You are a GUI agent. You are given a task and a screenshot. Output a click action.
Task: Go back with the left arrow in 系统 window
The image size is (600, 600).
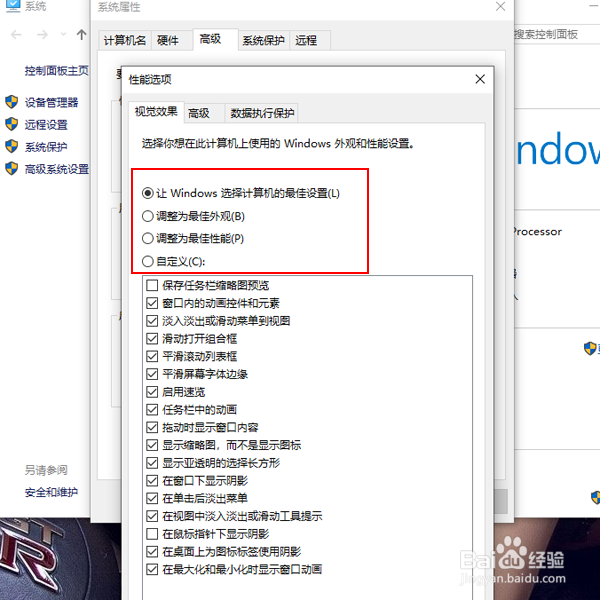coord(16,35)
